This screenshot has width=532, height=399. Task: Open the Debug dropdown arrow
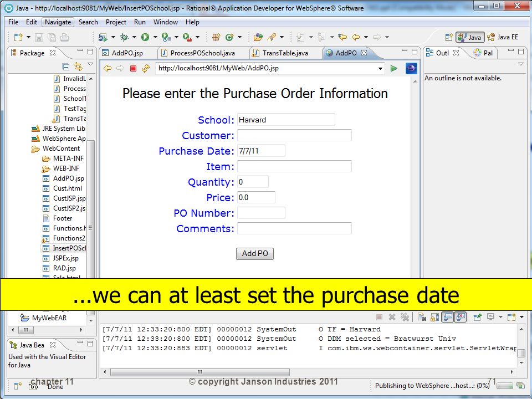coord(134,37)
